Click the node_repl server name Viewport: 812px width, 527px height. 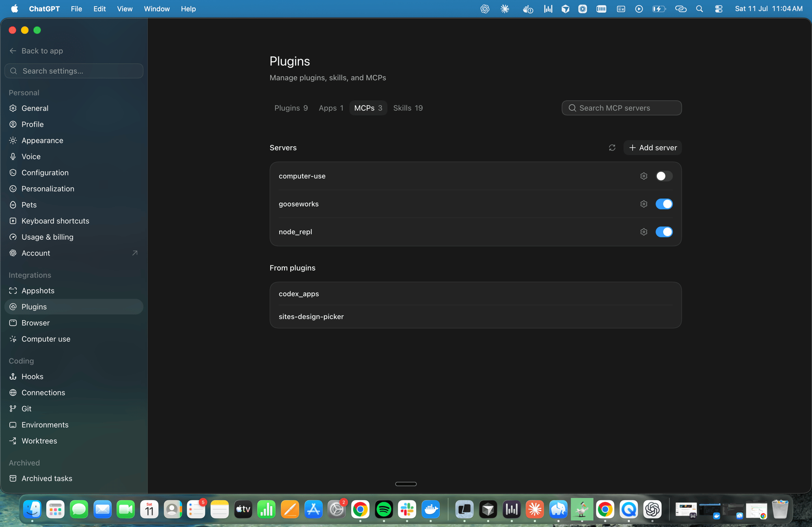coord(295,232)
